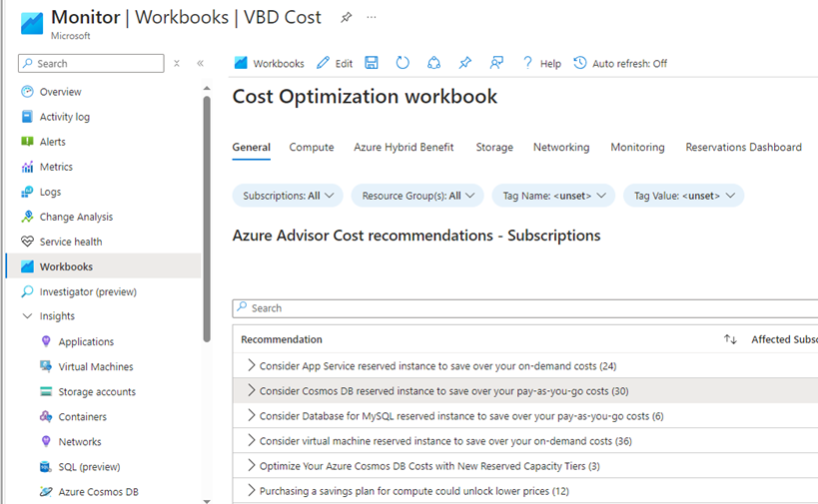This screenshot has height=504, width=818.
Task: Click the Edit pencil button
Action: pyautogui.click(x=335, y=64)
